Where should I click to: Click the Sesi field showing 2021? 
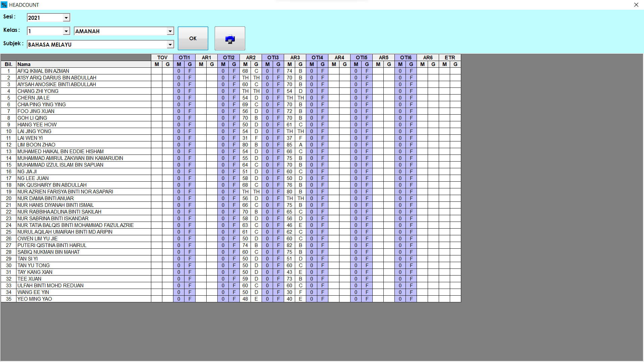click(45, 18)
